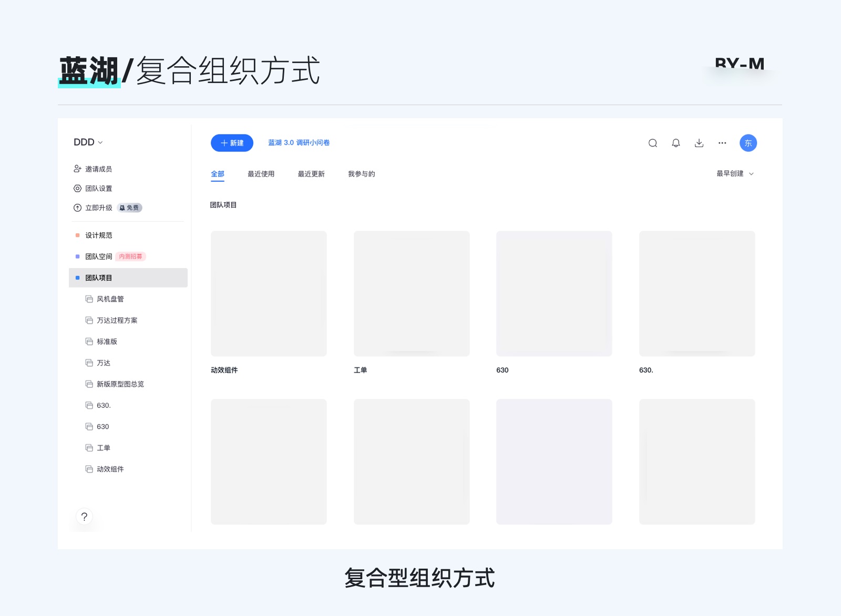Click the help question mark button
Image resolution: width=841 pixels, height=616 pixels.
(84, 517)
